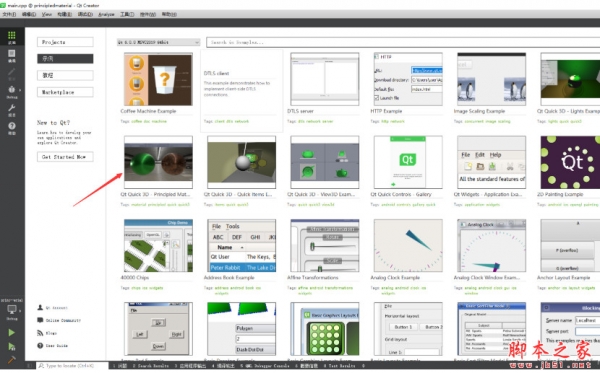Build the project with hammer icon
This screenshot has width=600, height=373.
12,359
